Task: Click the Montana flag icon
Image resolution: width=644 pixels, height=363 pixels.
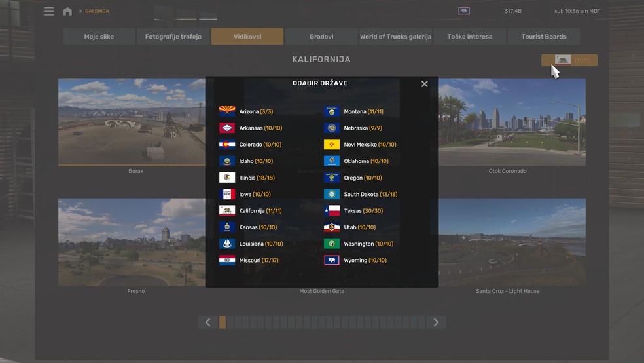Action: 331,111
